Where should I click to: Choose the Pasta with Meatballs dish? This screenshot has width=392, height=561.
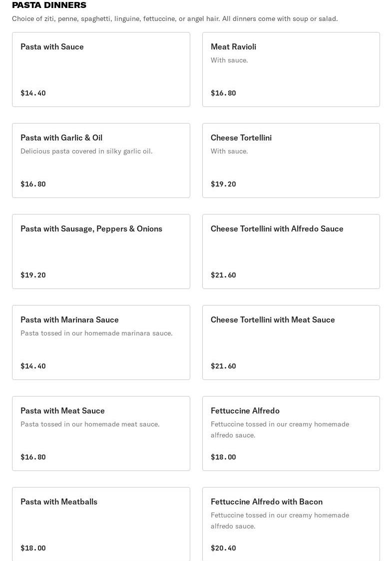click(x=101, y=524)
